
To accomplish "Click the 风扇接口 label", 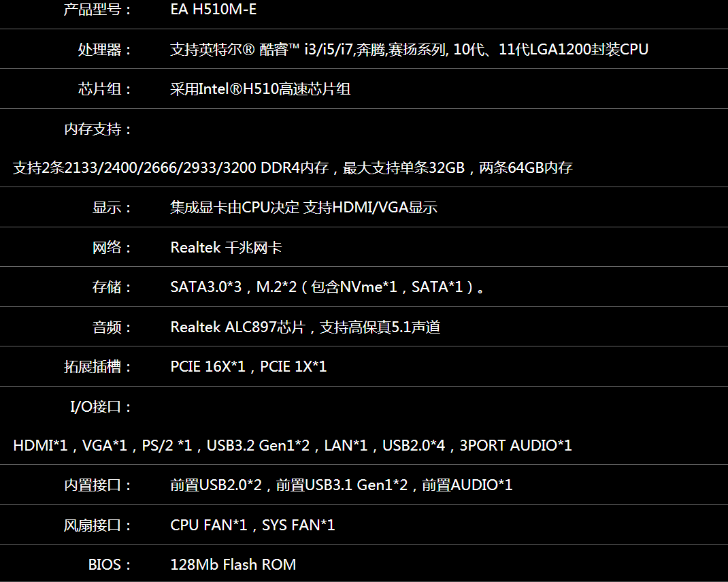I will pyautogui.click(x=97, y=526).
